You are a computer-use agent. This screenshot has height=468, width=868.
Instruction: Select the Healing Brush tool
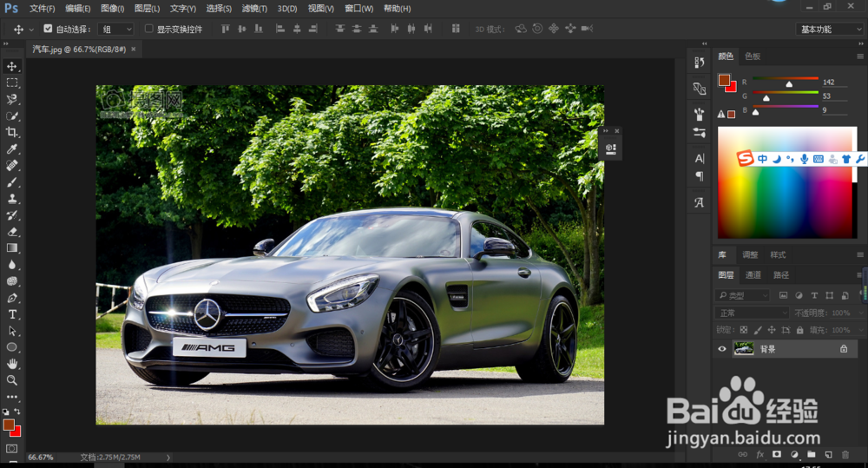[x=11, y=166]
